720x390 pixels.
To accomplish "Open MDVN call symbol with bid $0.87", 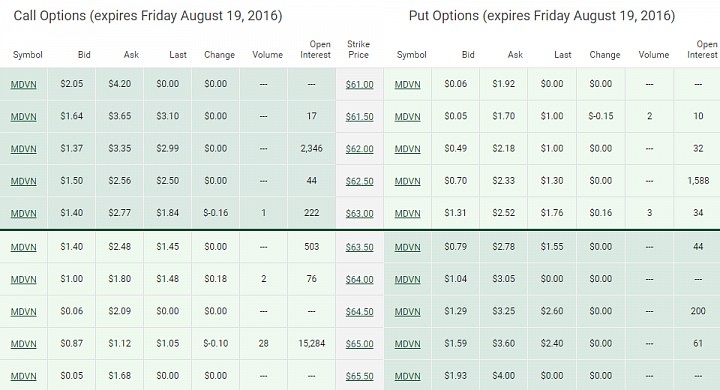I will 23,344.
